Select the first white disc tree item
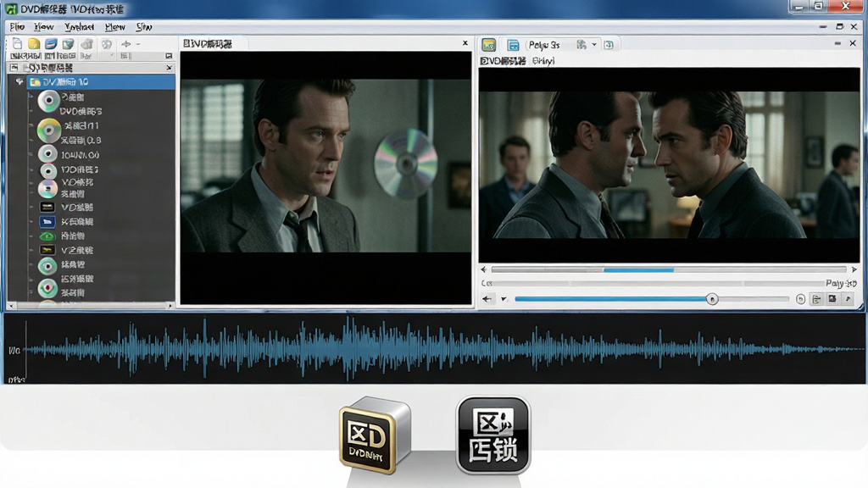The height and width of the screenshot is (488, 868). 48,101
